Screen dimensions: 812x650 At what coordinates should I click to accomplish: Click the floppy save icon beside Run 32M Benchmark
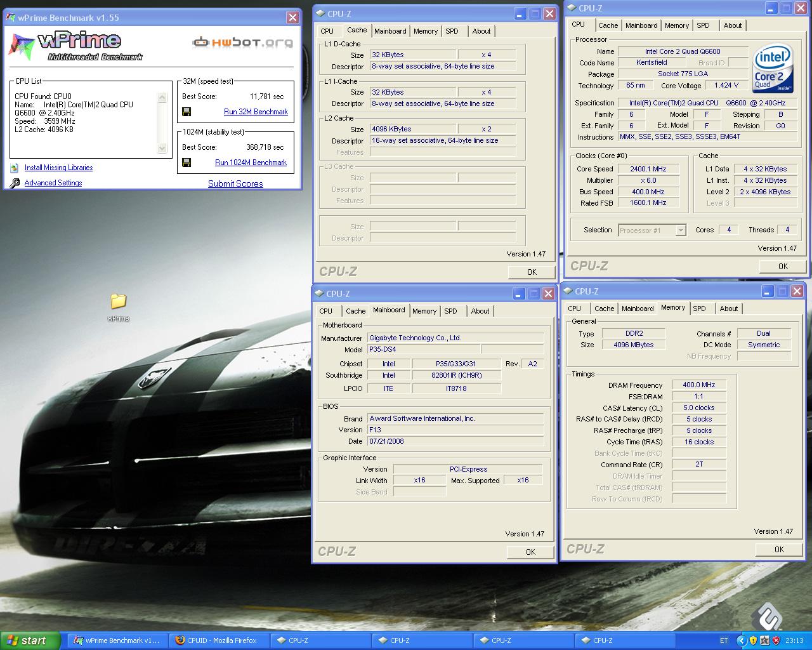click(x=187, y=112)
